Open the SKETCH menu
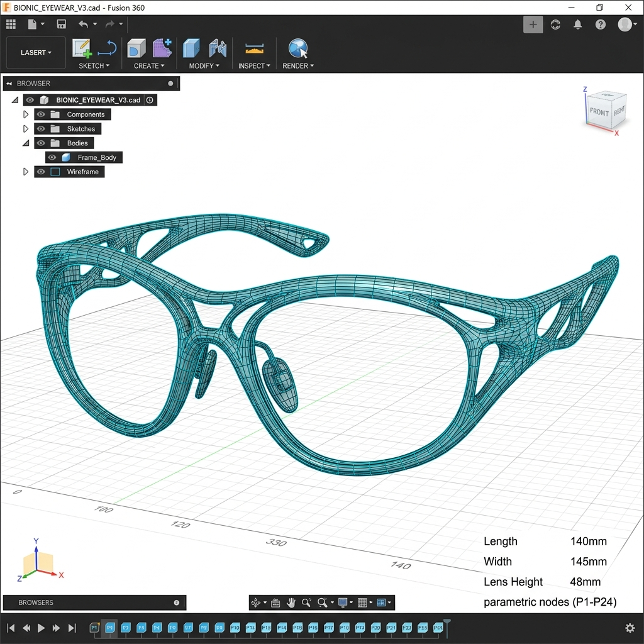This screenshot has height=644, width=644. click(x=94, y=65)
